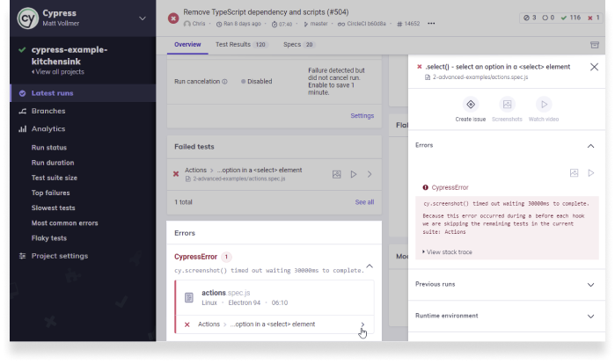The image size is (615, 364).
Task: Open the Cypress organization dropdown chevron
Action: pyautogui.click(x=143, y=18)
